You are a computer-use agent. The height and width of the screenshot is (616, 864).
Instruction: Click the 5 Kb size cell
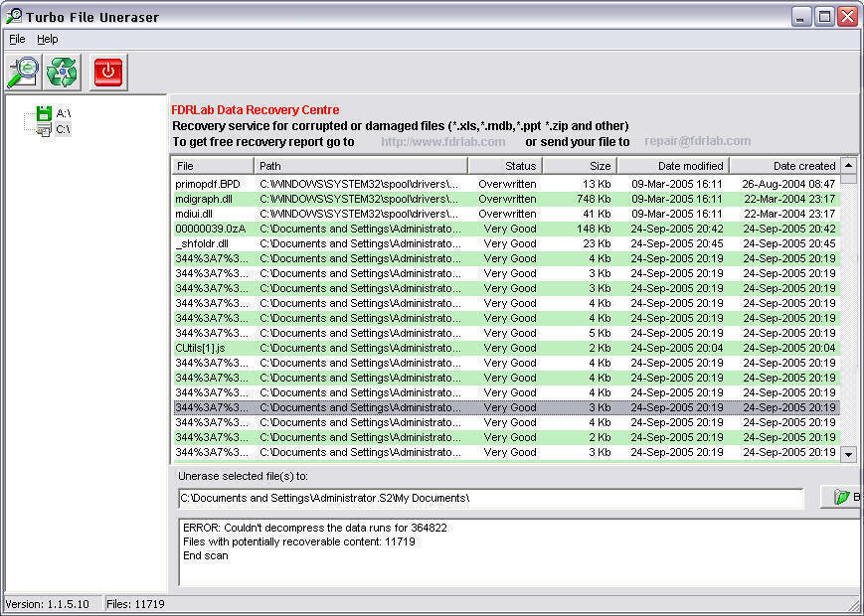[x=601, y=333]
